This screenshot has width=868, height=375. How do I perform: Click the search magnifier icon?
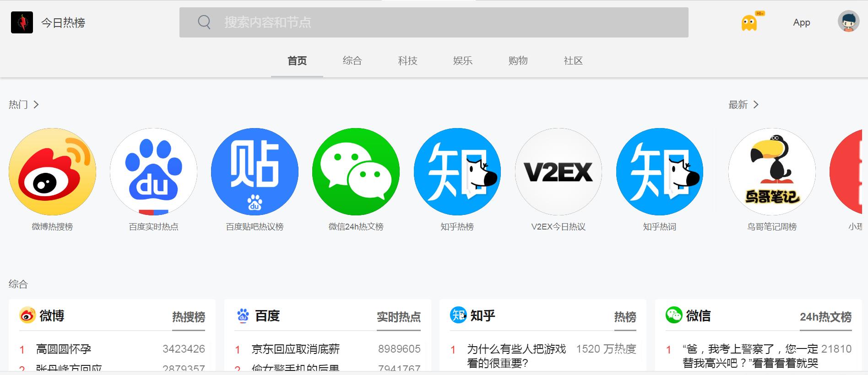204,22
